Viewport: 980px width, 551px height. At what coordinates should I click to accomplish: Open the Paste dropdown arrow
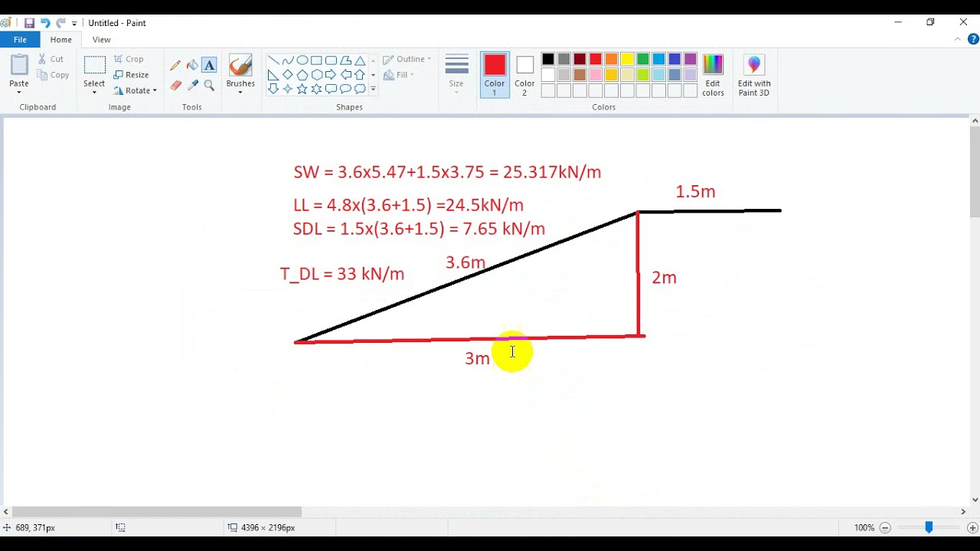click(19, 93)
